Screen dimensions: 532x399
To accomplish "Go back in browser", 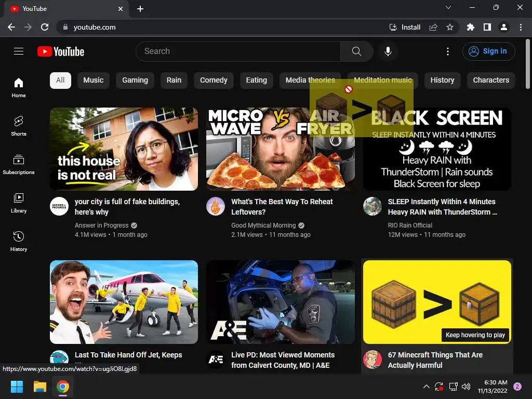I will 11,27.
